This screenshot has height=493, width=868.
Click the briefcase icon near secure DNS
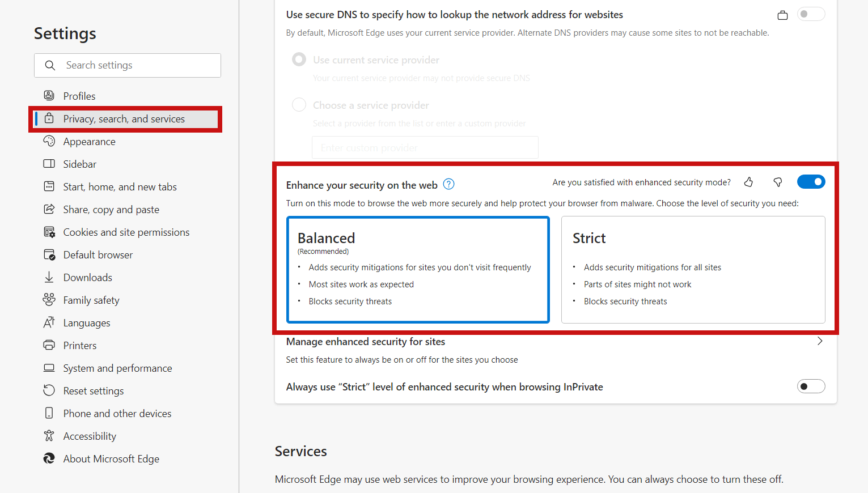(782, 15)
